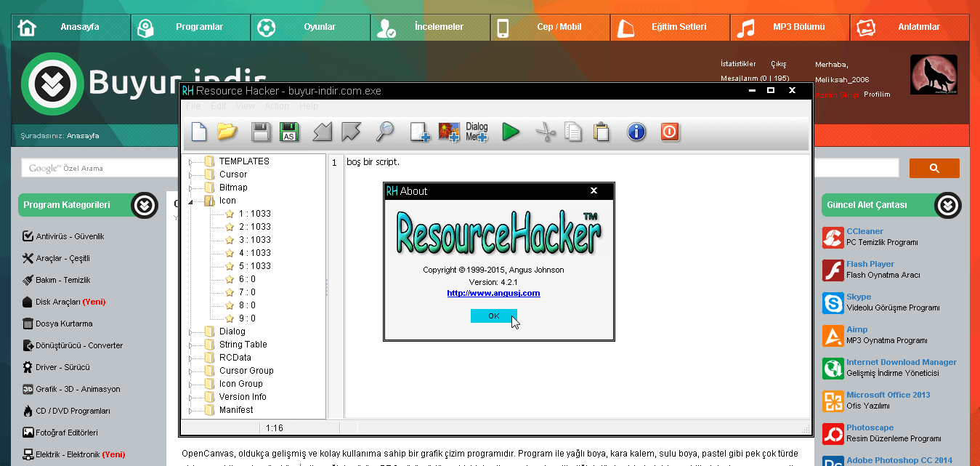Select the Icon Group tree item
Viewport: 980px width, 466px height.
[x=240, y=384]
